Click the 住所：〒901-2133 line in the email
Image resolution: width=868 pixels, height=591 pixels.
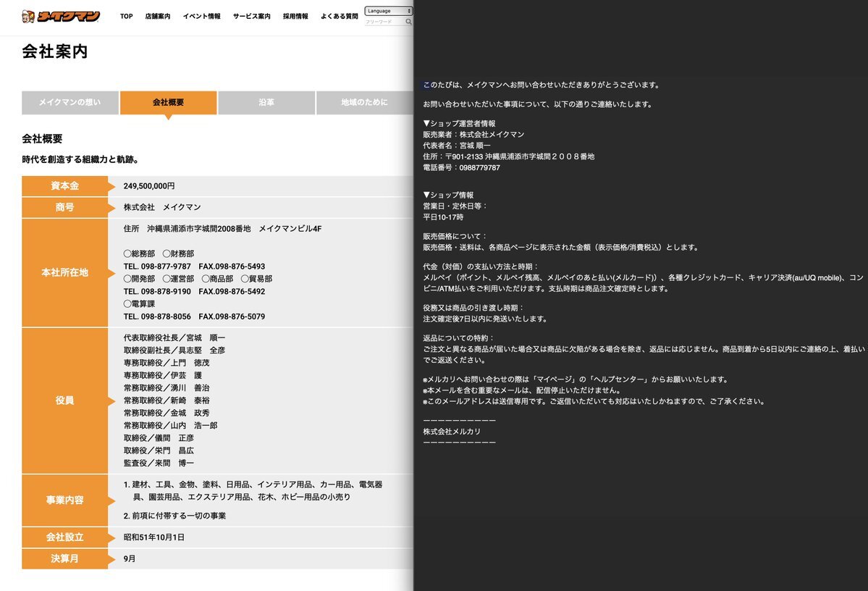click(509, 156)
